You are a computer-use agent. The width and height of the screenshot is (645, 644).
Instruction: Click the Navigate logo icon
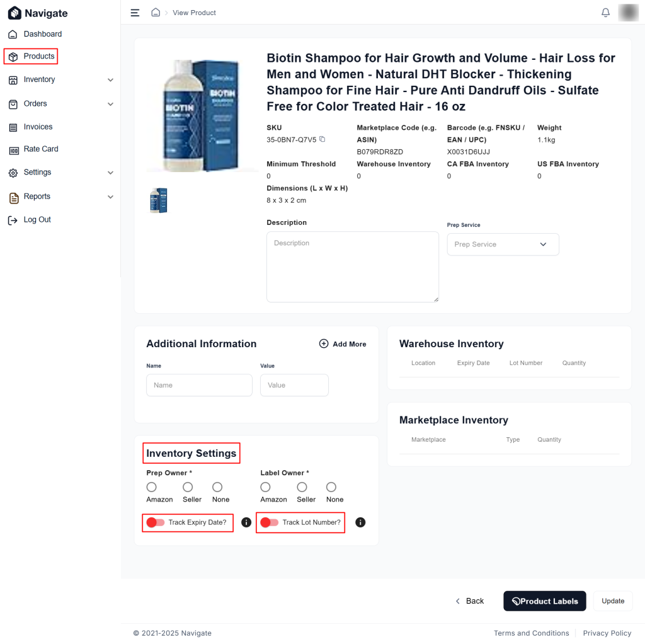pyautogui.click(x=14, y=13)
